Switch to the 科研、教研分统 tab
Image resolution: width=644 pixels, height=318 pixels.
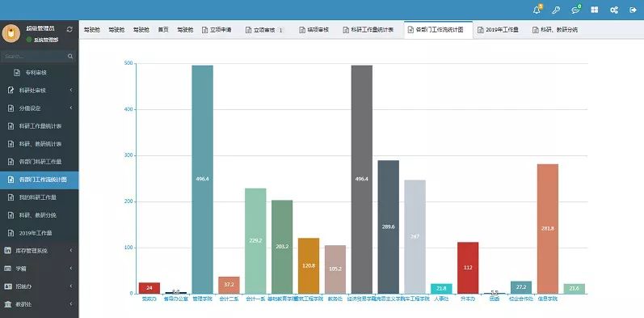(x=555, y=30)
